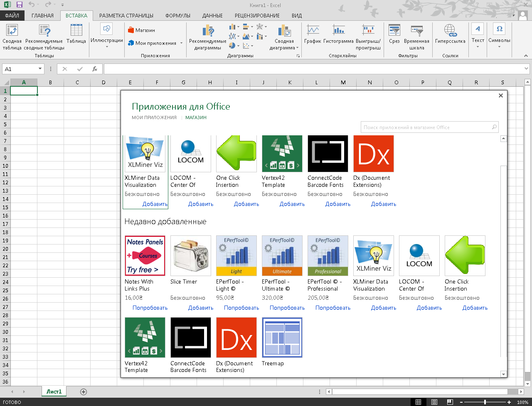Click Add (Добавить) under Slice Timer
532x406 pixels.
pyautogui.click(x=201, y=308)
